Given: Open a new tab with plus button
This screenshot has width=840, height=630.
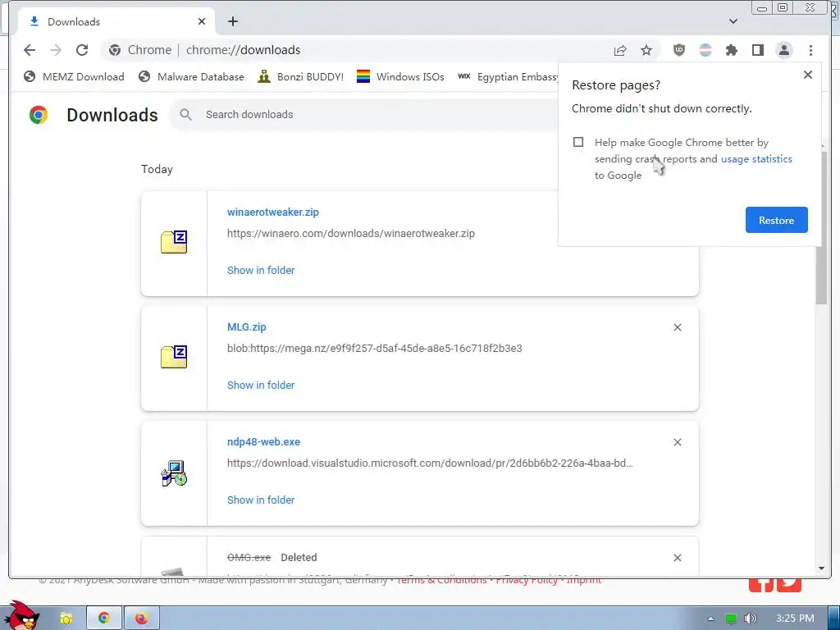Looking at the screenshot, I should pyautogui.click(x=232, y=21).
